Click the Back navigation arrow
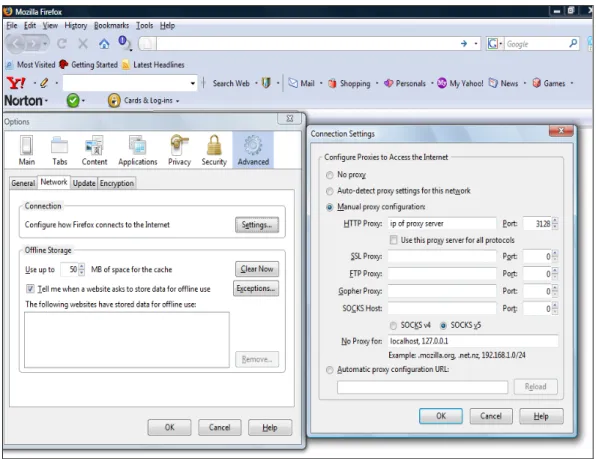This screenshot has width=596, height=459. 15,44
